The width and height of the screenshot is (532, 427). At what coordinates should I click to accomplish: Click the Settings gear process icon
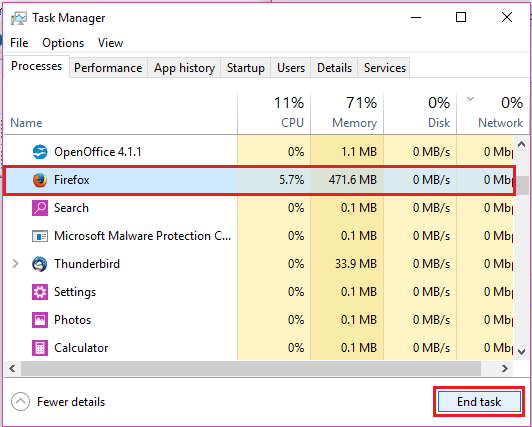pos(40,292)
